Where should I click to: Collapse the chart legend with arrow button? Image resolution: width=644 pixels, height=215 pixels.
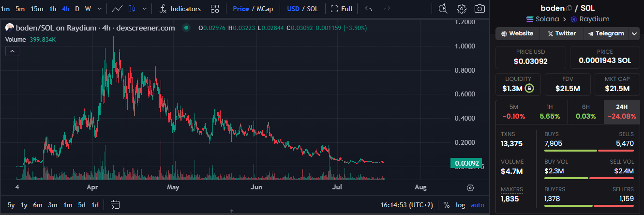12,51
